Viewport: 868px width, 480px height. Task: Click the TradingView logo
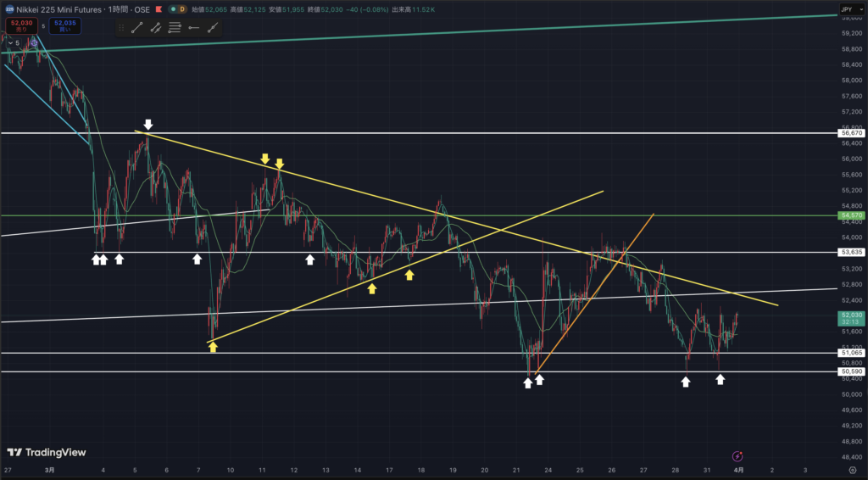coord(41,452)
